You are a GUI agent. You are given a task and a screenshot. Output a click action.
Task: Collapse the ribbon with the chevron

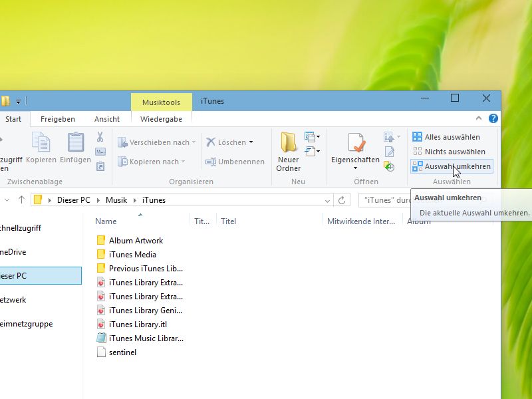pyautogui.click(x=479, y=118)
